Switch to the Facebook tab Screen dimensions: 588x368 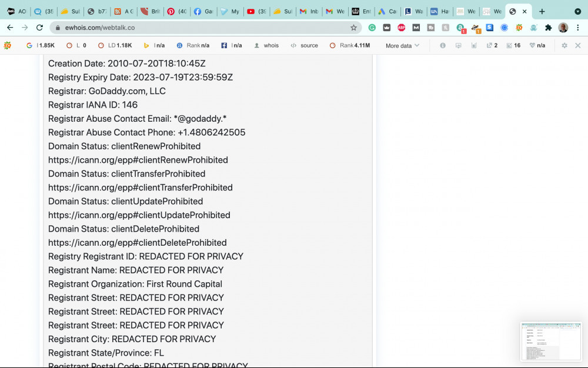pyautogui.click(x=203, y=12)
